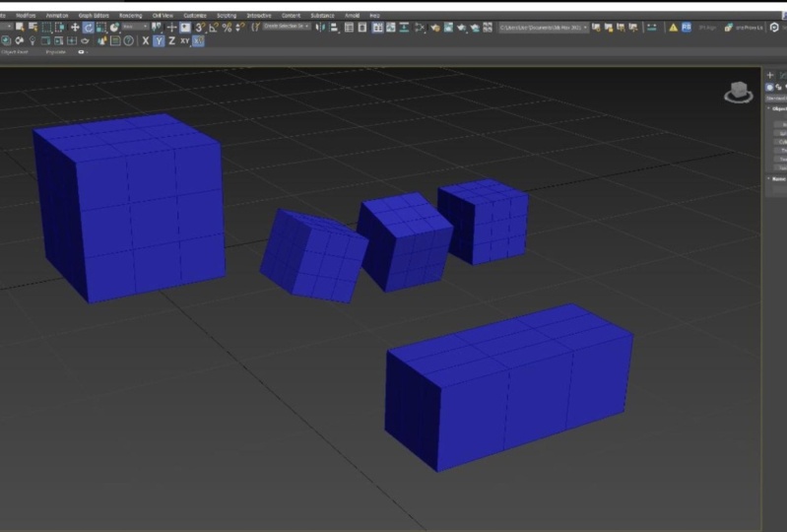This screenshot has height=532, width=787.
Task: Click the Align tool icon
Action: click(334, 28)
